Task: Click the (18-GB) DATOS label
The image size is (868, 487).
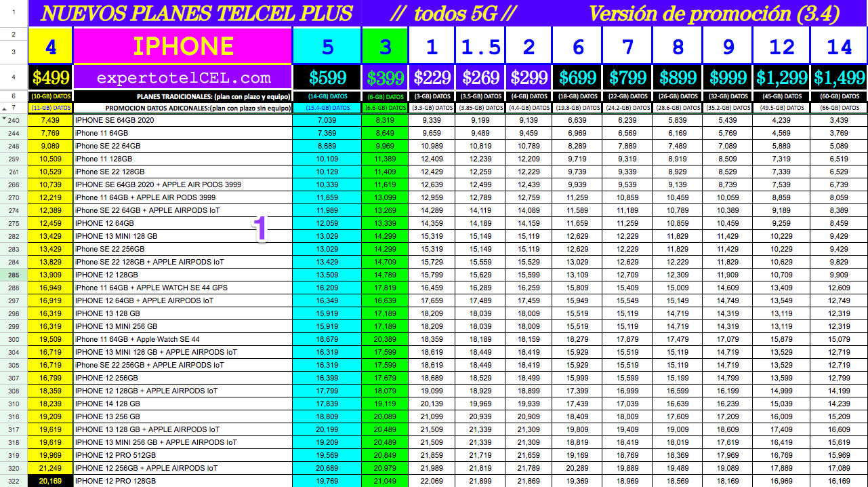Action: tap(578, 96)
